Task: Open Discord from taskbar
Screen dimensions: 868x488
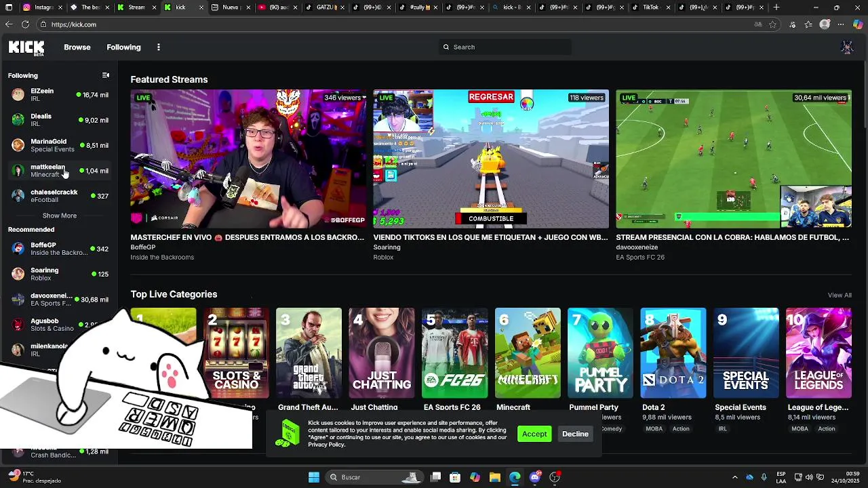Action: point(535,477)
